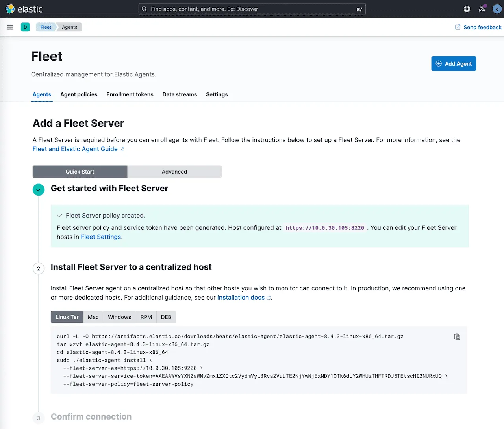Click the Fleet breadcrumb
Screen dimensions: 504x429
46,27
